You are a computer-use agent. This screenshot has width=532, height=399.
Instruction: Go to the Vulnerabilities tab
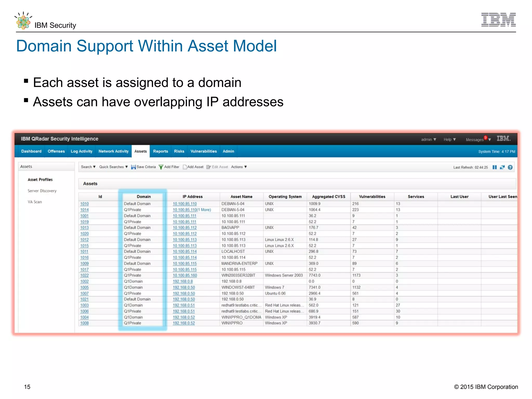[204, 151]
